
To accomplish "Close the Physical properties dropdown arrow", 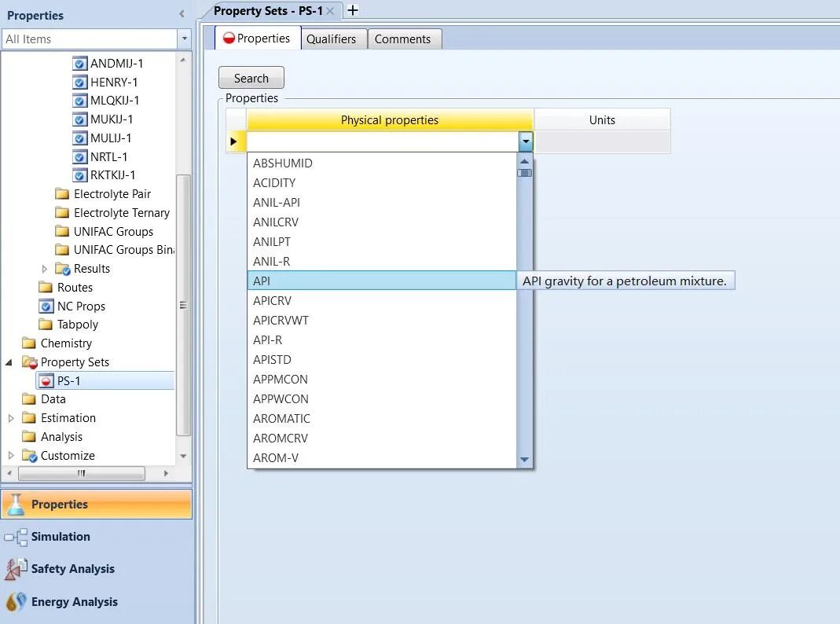I will (x=526, y=142).
